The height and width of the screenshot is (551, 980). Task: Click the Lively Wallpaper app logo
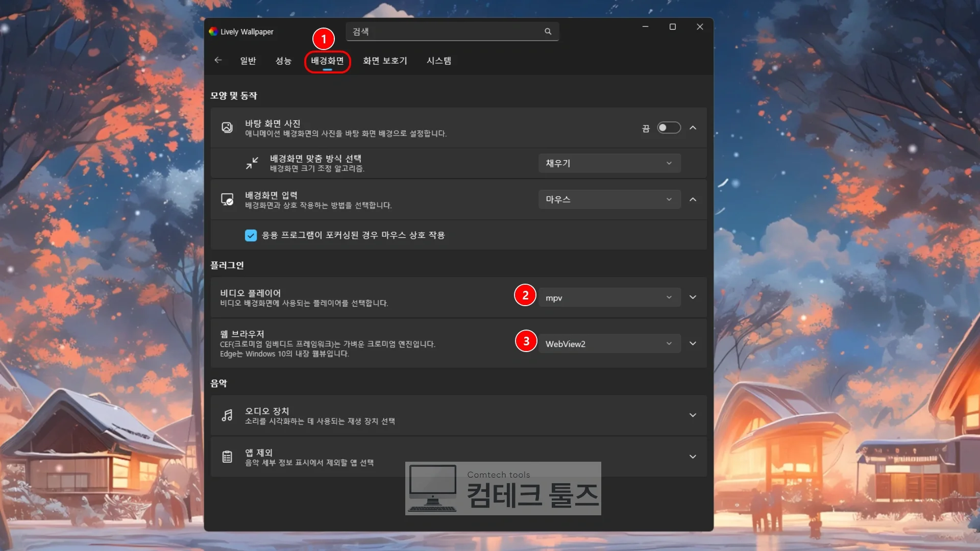tap(213, 32)
